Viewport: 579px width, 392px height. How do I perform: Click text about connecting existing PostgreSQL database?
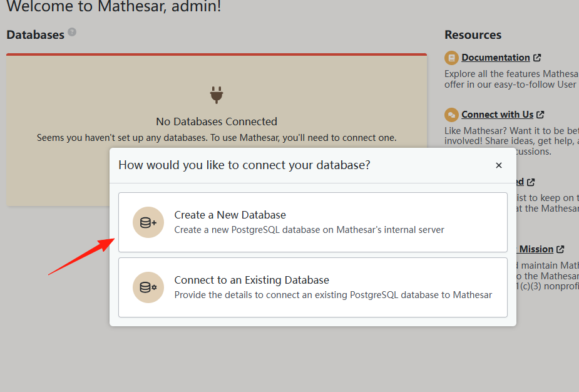pos(333,295)
